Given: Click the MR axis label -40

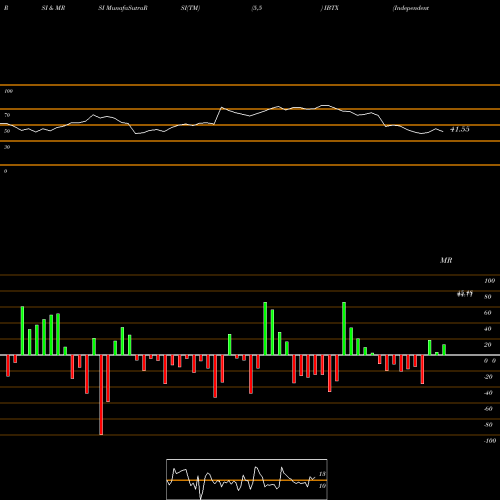Looking at the screenshot, I should [488, 393].
